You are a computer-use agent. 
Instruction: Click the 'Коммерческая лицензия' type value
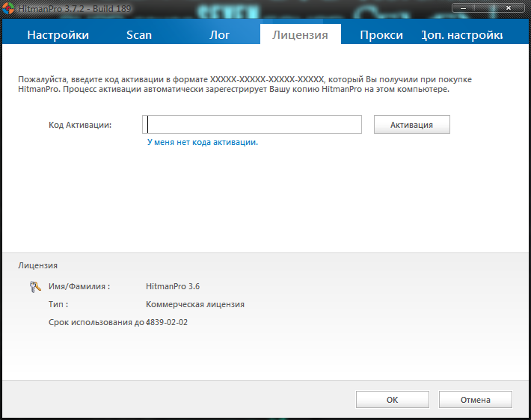coord(195,304)
